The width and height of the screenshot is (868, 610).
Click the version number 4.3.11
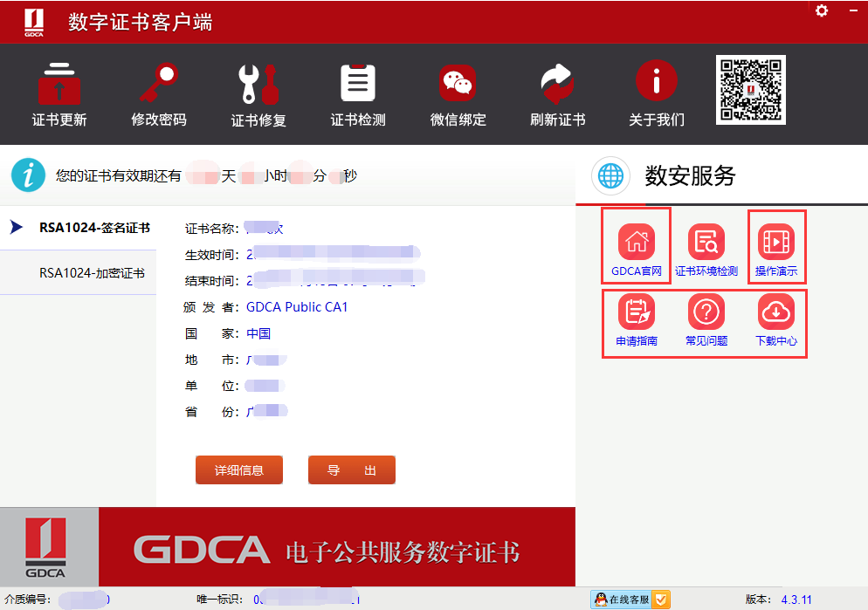[796, 600]
